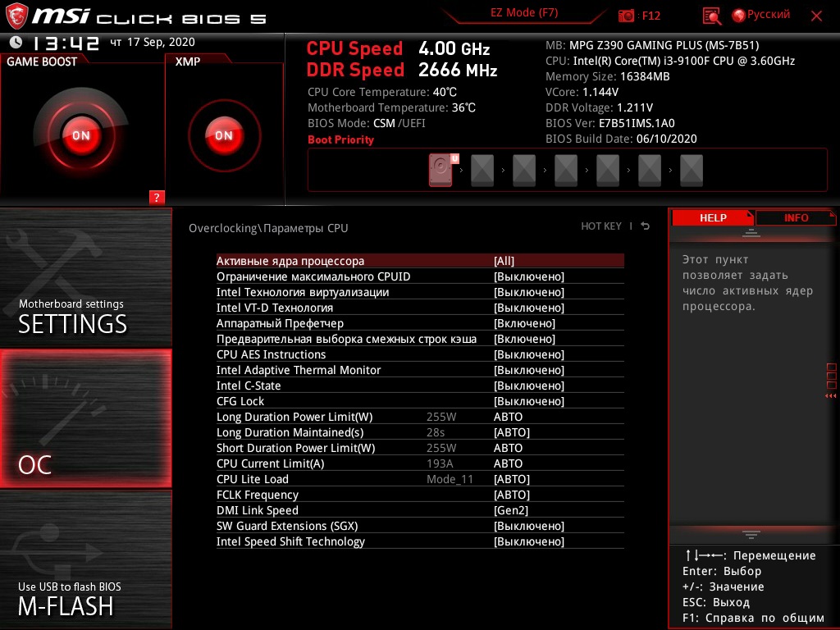Change Intel C-State setting
This screenshot has width=840, height=630.
[x=420, y=386]
